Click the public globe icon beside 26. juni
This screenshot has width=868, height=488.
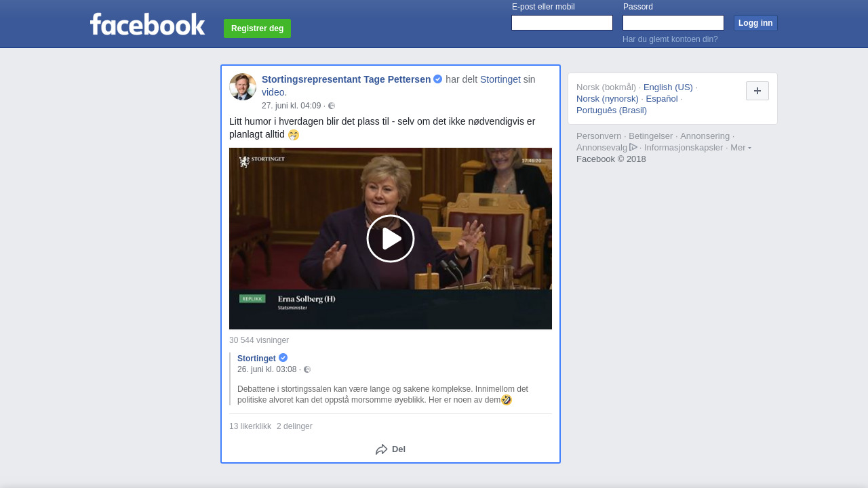point(307,369)
